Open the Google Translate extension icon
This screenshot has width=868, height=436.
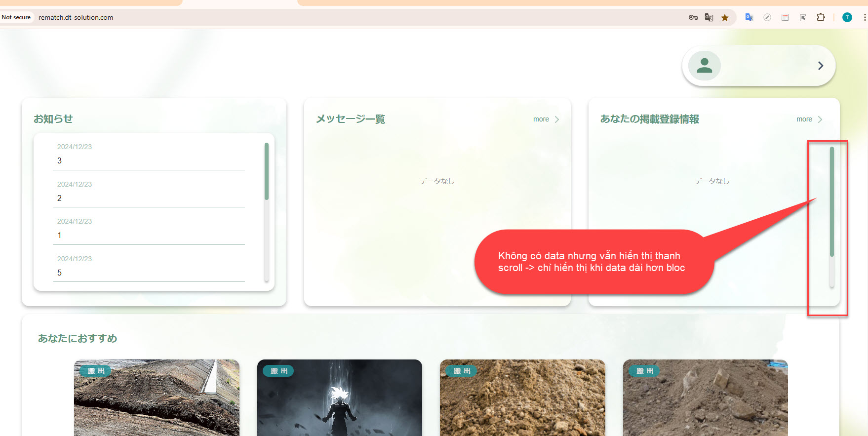coord(749,17)
